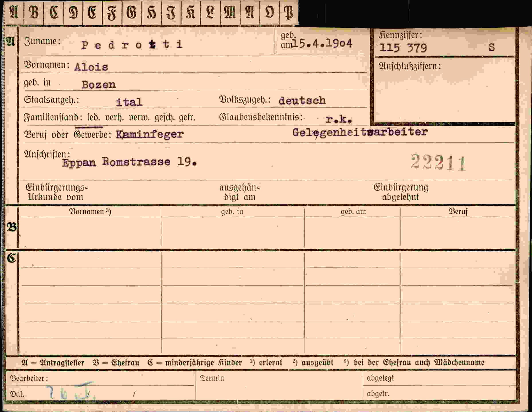Click the "ausgehändigt am" label
This screenshot has width=532, height=412.
pyautogui.click(x=239, y=192)
